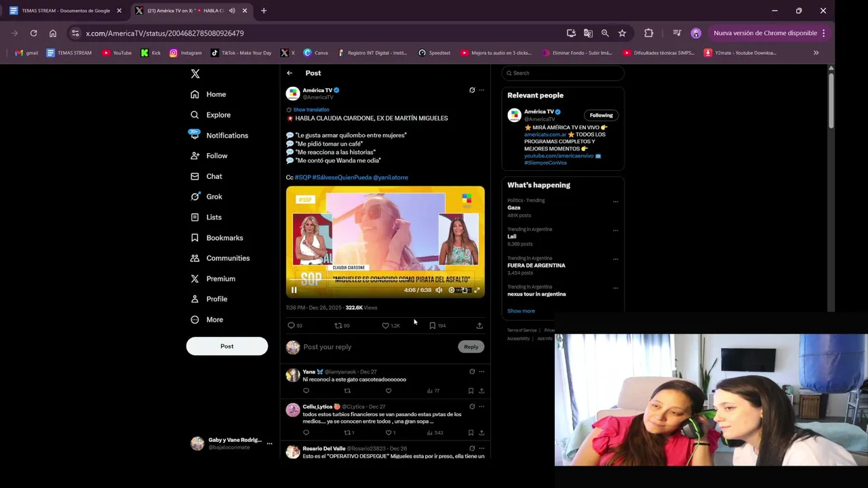Open more options on Yana's reply
The width and height of the screenshot is (868, 488).
click(x=481, y=371)
